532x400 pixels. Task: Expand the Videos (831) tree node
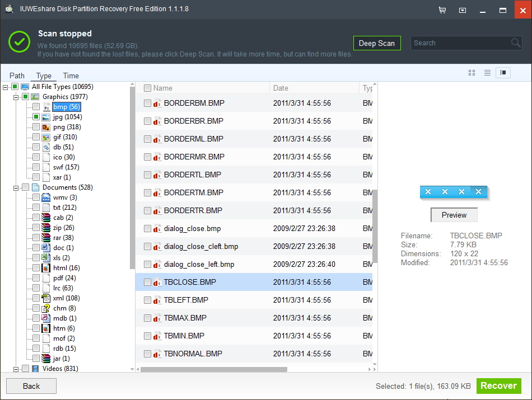(16, 369)
